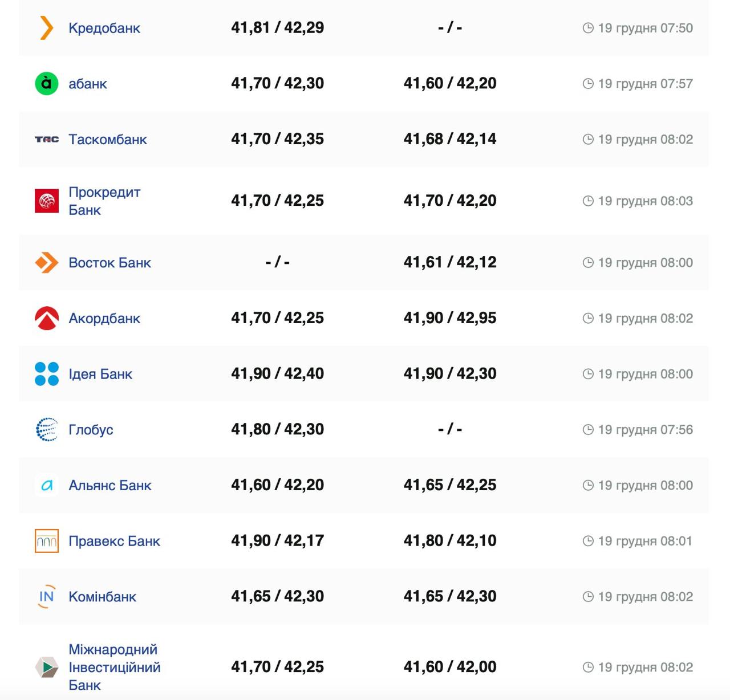
Task: Click the green абанк logo icon
Action: [x=47, y=84]
